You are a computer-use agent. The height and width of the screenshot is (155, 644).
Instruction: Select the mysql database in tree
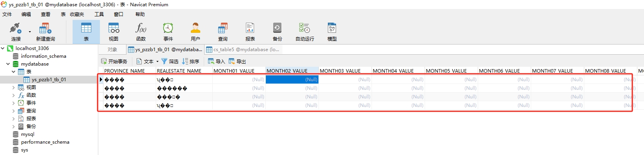(27, 134)
